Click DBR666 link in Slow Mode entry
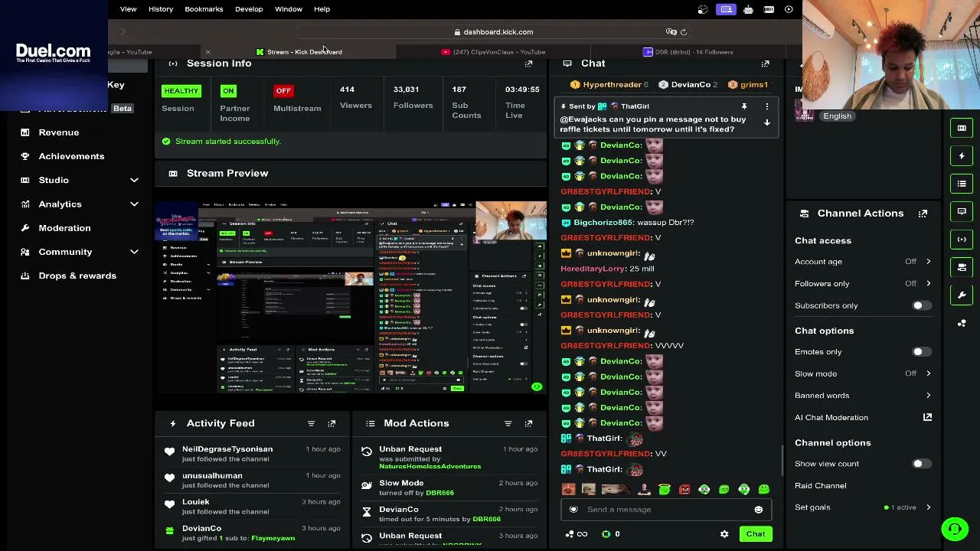 pyautogui.click(x=439, y=493)
